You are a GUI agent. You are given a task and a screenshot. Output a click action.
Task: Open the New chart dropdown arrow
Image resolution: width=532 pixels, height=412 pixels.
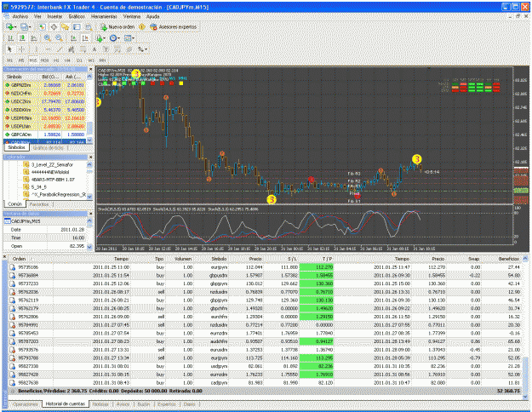(15, 27)
